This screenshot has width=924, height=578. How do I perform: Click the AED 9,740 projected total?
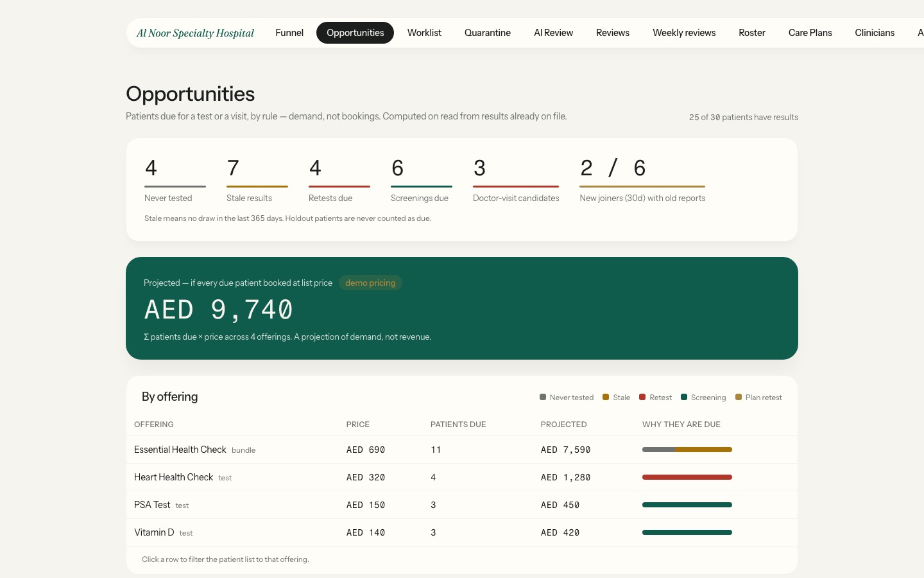(x=219, y=310)
